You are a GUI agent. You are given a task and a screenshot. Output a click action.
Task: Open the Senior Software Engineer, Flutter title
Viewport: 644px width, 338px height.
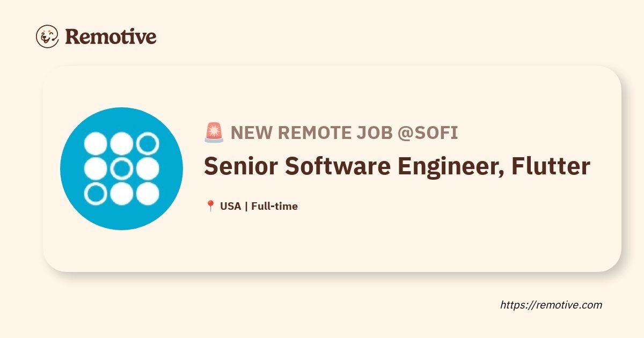click(397, 167)
